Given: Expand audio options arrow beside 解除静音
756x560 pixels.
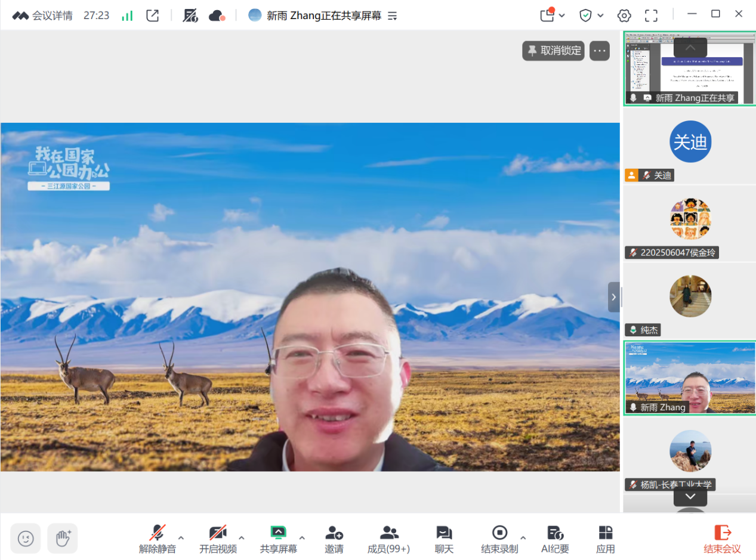Looking at the screenshot, I should [x=181, y=537].
